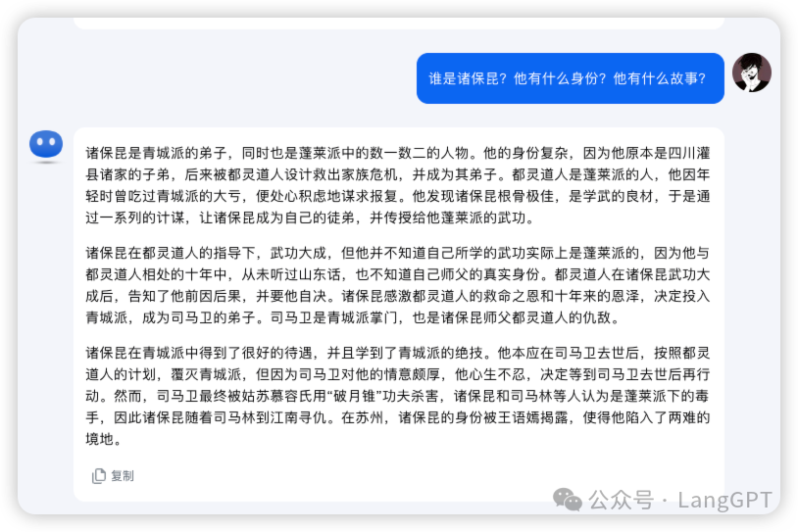The width and height of the screenshot is (798, 532).
Task: Click the WeChat logo in the watermark
Action: pos(568,500)
